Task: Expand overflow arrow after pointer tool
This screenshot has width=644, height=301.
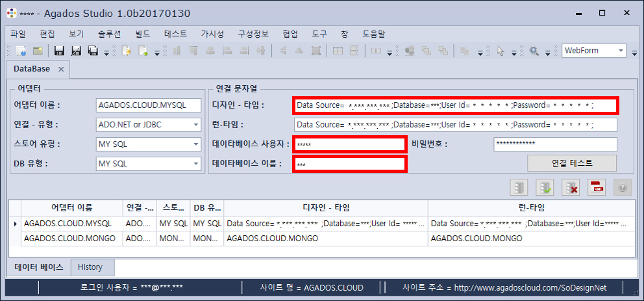Action: point(514,52)
